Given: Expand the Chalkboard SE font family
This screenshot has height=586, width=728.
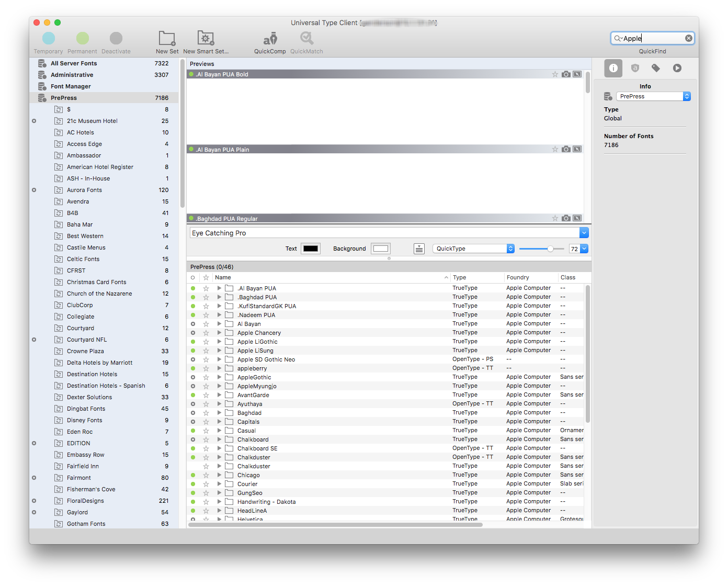Looking at the screenshot, I should point(219,448).
